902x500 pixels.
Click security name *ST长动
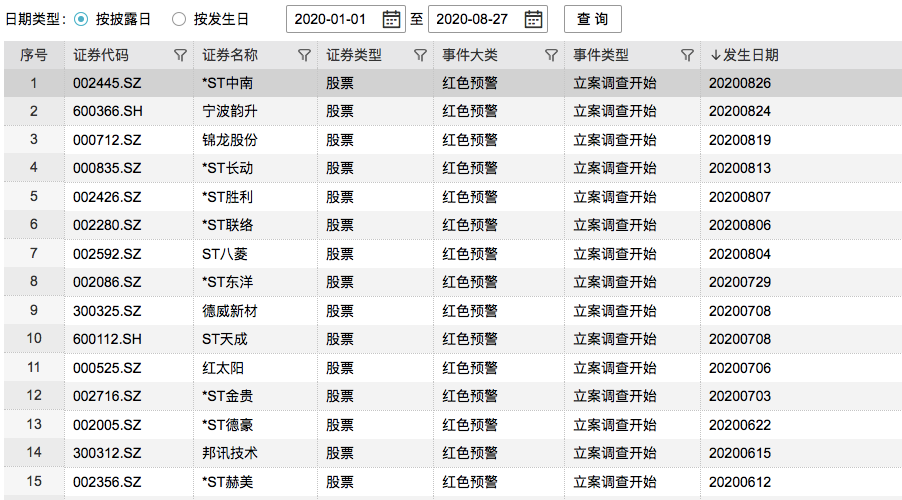(x=227, y=168)
